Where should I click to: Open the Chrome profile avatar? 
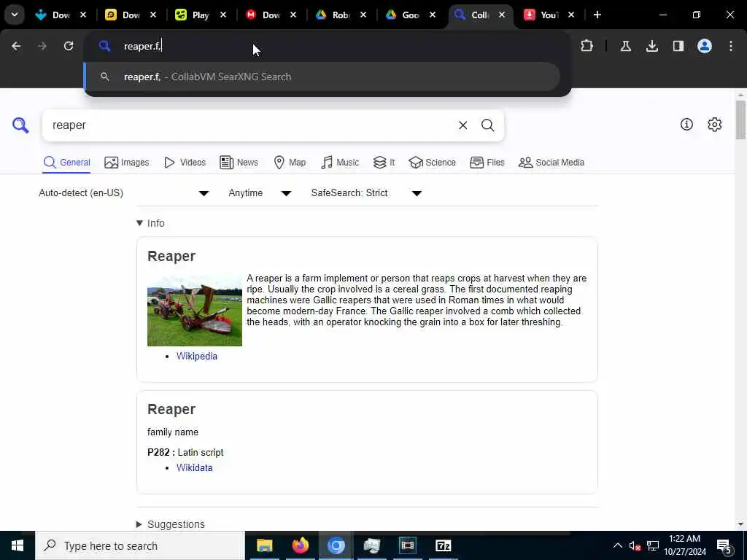click(x=705, y=46)
